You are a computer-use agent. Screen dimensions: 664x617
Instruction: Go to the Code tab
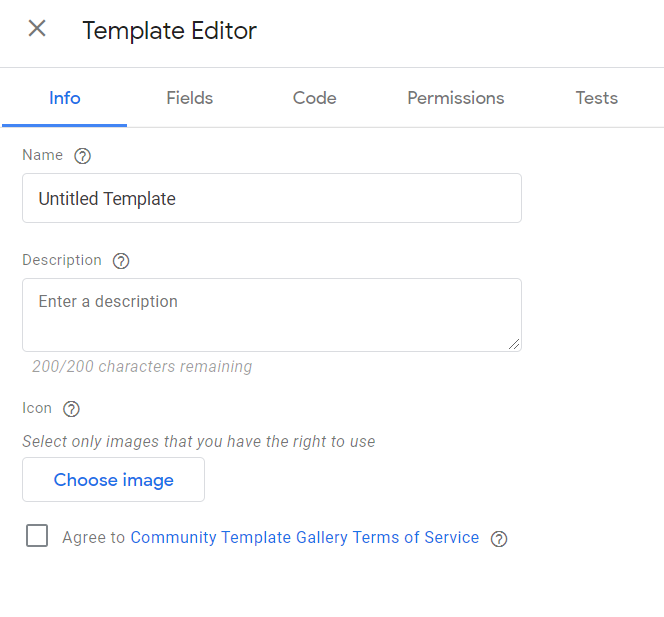[x=314, y=98]
